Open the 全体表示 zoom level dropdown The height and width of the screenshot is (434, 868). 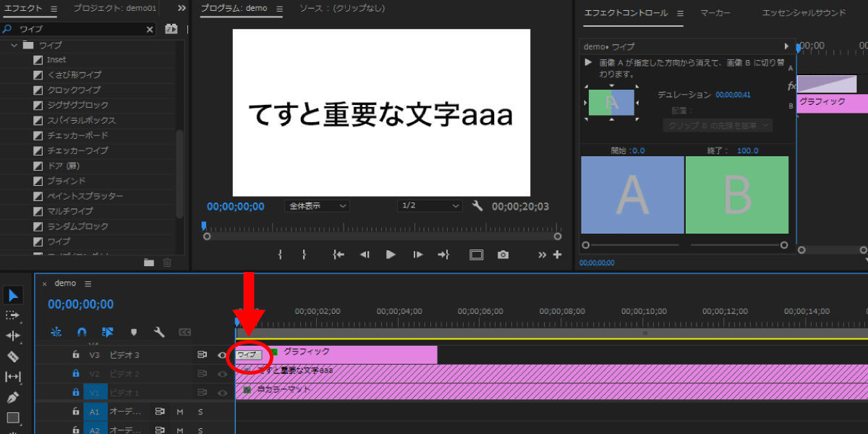click(x=318, y=206)
